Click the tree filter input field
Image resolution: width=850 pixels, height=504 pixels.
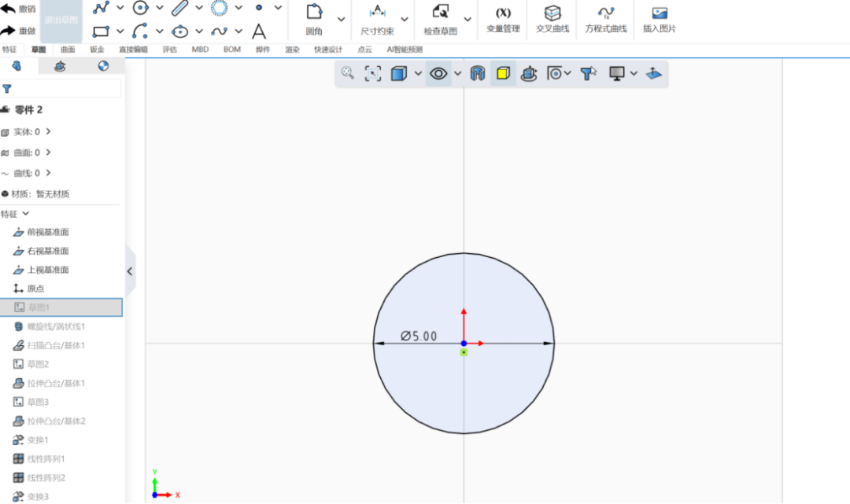(x=61, y=88)
